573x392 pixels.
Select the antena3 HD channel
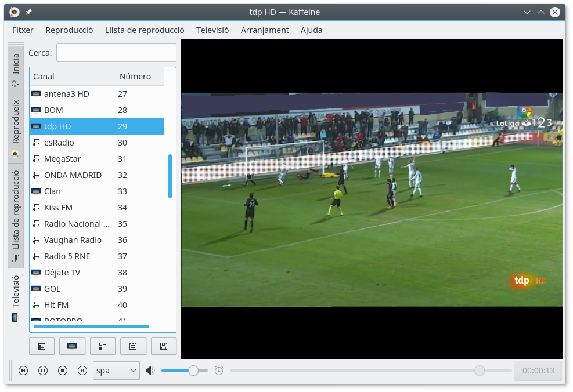[x=66, y=94]
